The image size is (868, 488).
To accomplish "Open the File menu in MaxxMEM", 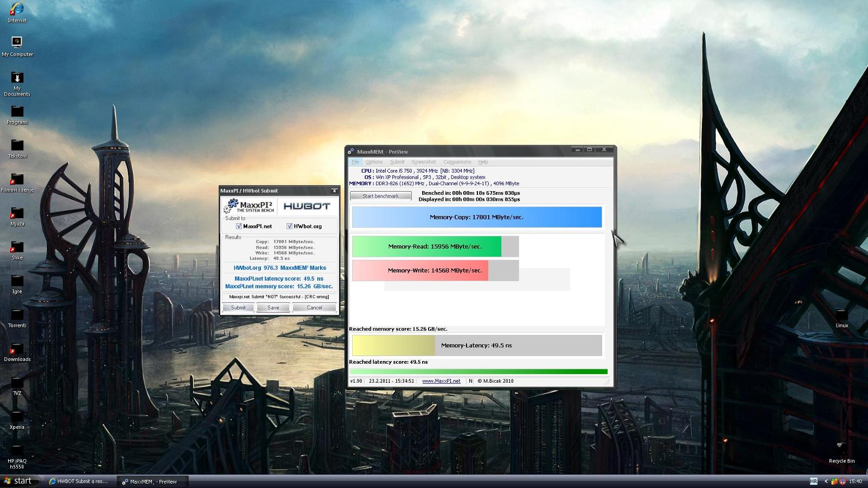I will [x=355, y=162].
